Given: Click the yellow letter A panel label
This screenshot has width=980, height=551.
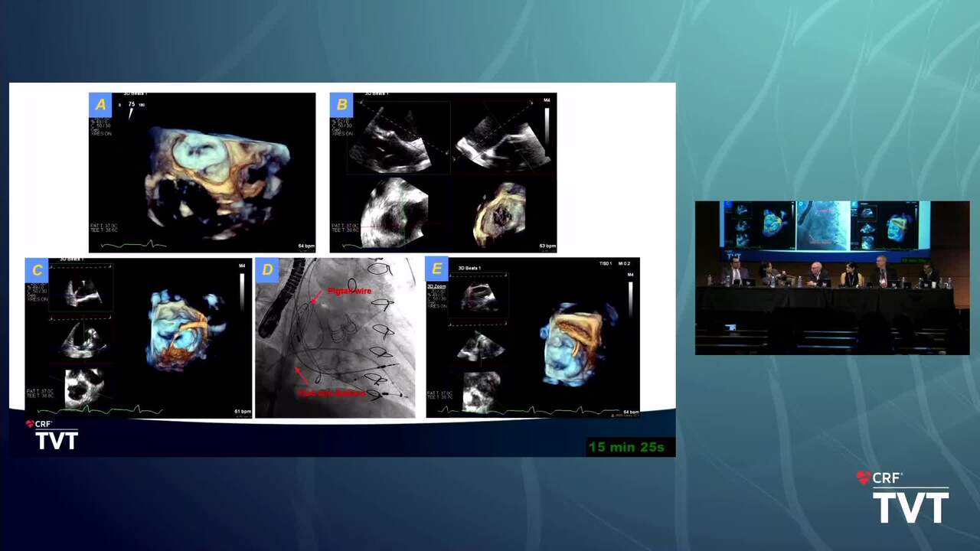Looking at the screenshot, I should 102,105.
